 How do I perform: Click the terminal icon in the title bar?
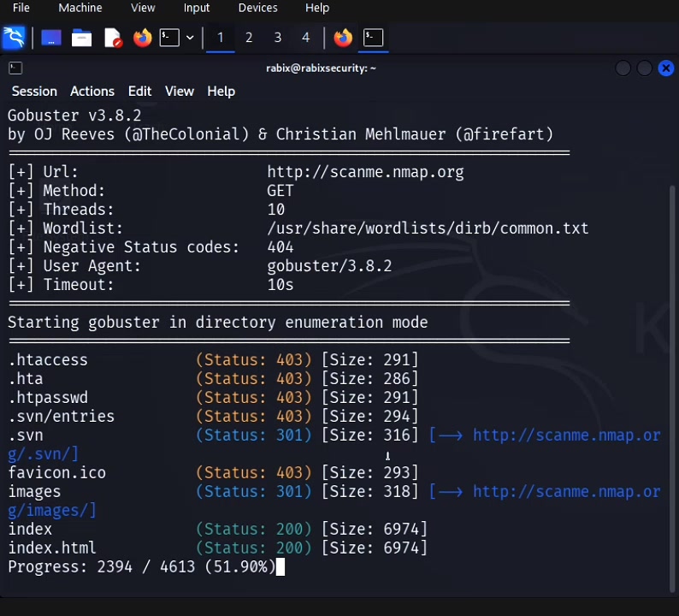pyautogui.click(x=15, y=68)
